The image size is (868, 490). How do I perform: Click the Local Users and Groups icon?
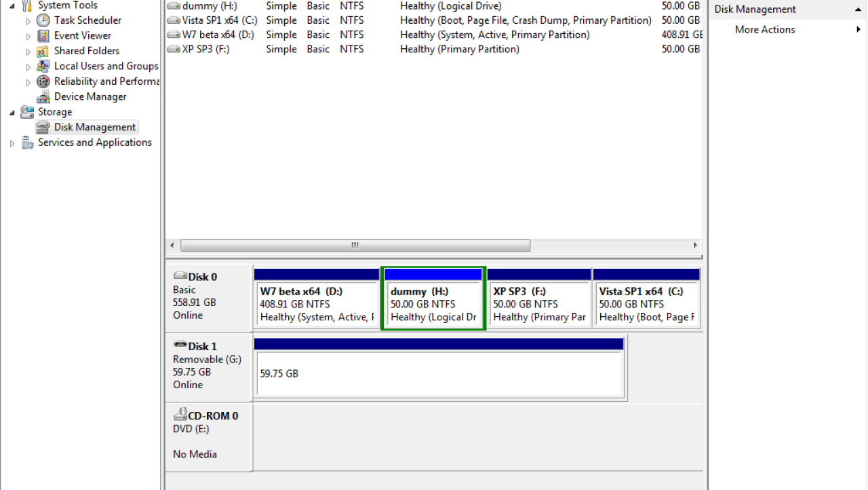click(x=43, y=66)
